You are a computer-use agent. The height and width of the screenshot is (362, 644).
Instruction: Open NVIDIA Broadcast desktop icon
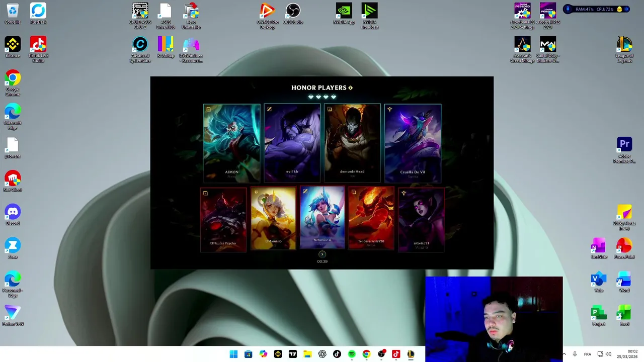(370, 16)
